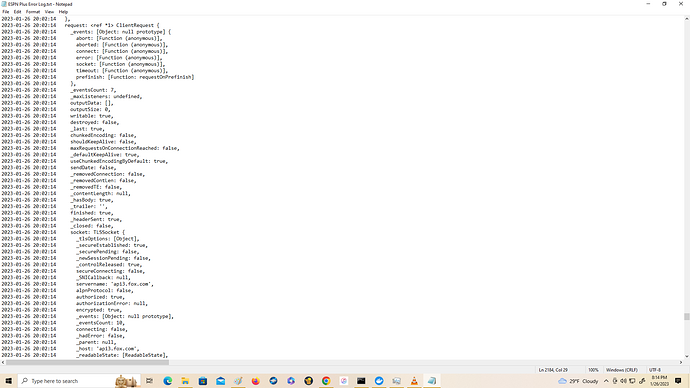
Task: Open the command prompt taskbar icon
Action: pyautogui.click(x=361, y=381)
